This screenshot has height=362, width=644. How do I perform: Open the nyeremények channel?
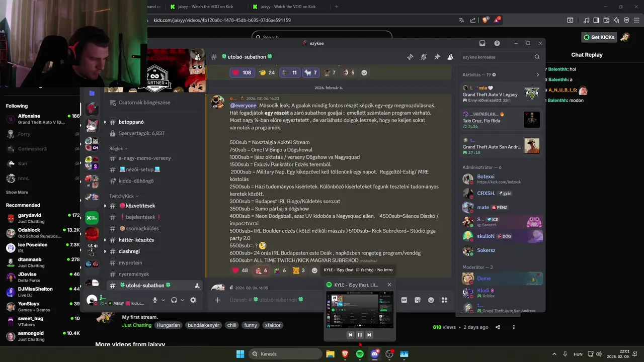tap(153, 274)
